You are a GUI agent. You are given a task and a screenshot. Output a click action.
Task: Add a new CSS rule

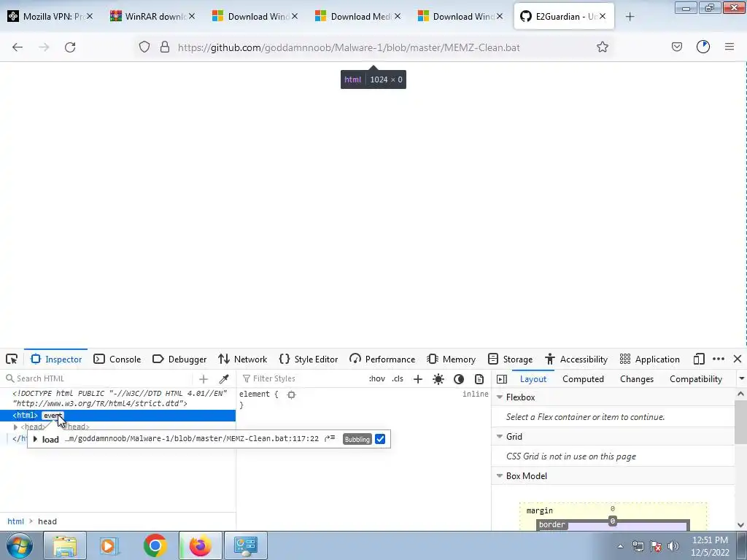[x=418, y=379]
